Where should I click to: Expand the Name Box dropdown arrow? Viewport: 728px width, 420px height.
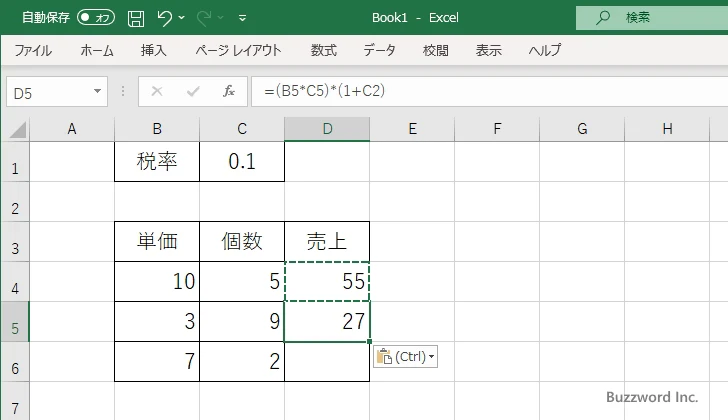pos(98,91)
